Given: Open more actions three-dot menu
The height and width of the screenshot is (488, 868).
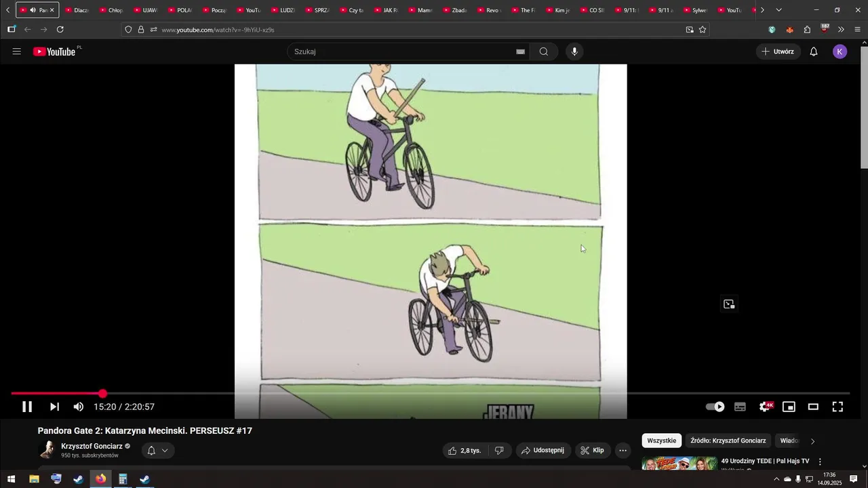Looking at the screenshot, I should (623, 450).
